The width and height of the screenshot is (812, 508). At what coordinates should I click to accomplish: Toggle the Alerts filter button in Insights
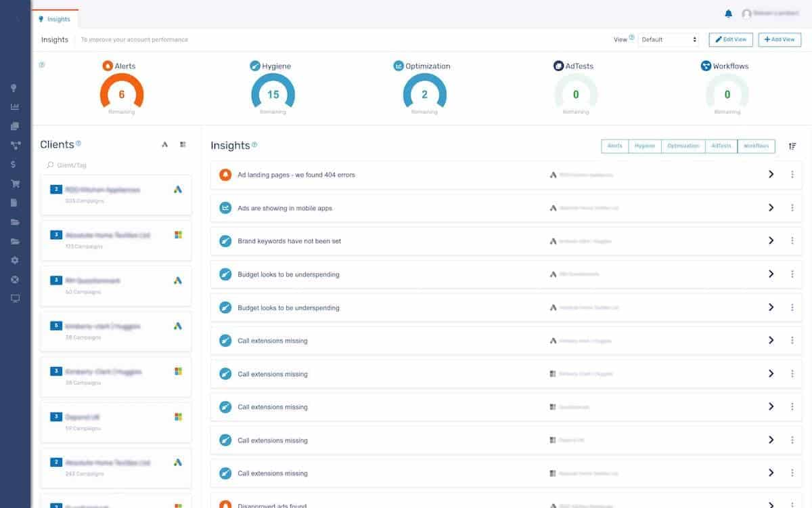pos(615,146)
